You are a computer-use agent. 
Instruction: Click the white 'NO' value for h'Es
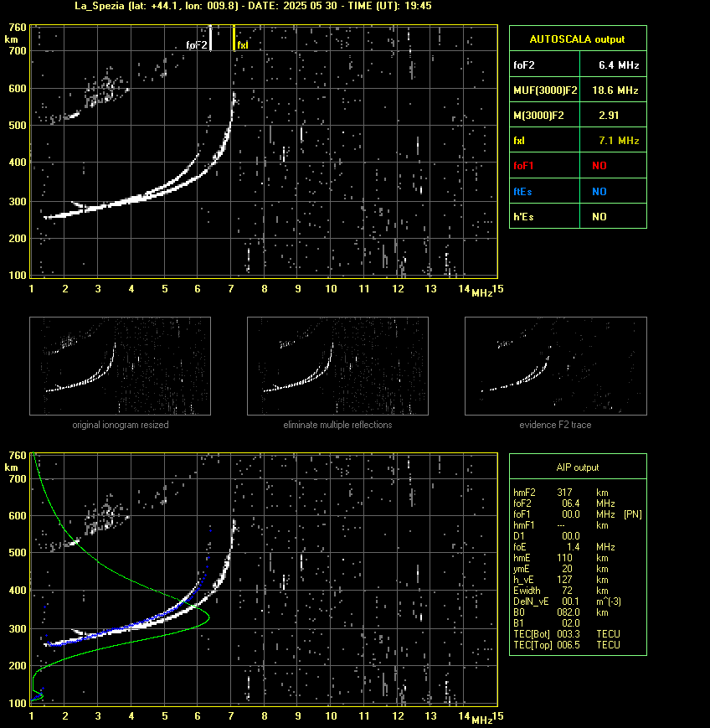pyautogui.click(x=599, y=217)
